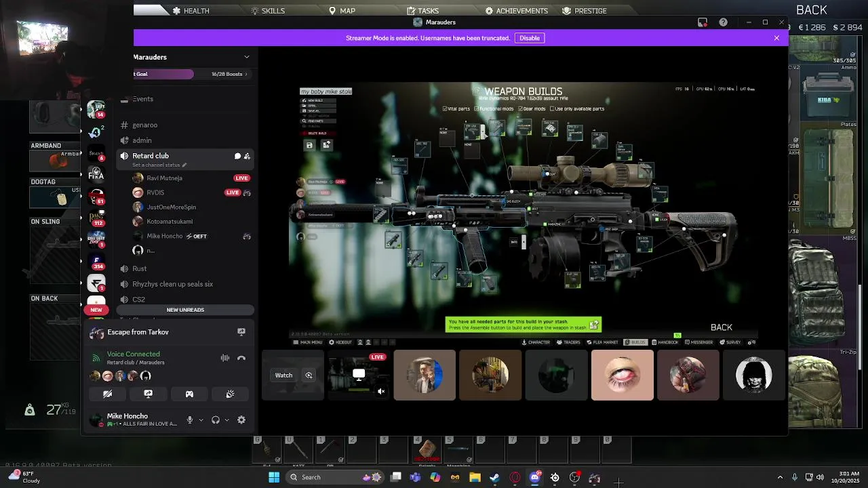The height and width of the screenshot is (488, 868).
Task: Open the Marauders server menu chevron
Action: click(x=247, y=57)
